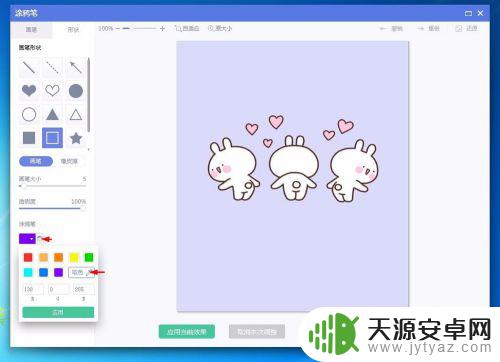Viewport: 500px width, 362px height.
Task: Click the restore option at top right
Action: (467, 29)
